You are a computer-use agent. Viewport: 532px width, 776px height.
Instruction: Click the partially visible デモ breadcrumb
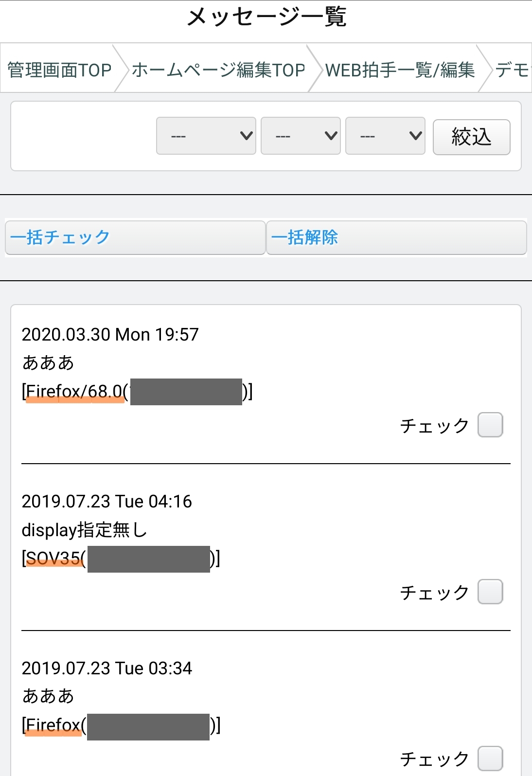coord(513,70)
